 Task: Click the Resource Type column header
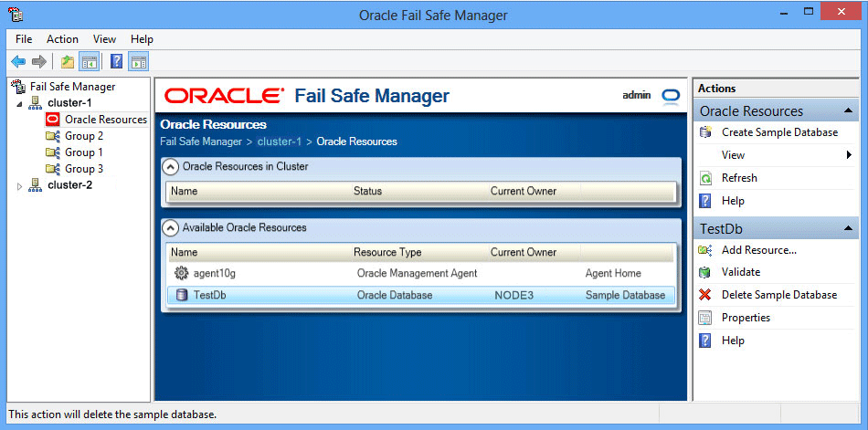coord(387,252)
